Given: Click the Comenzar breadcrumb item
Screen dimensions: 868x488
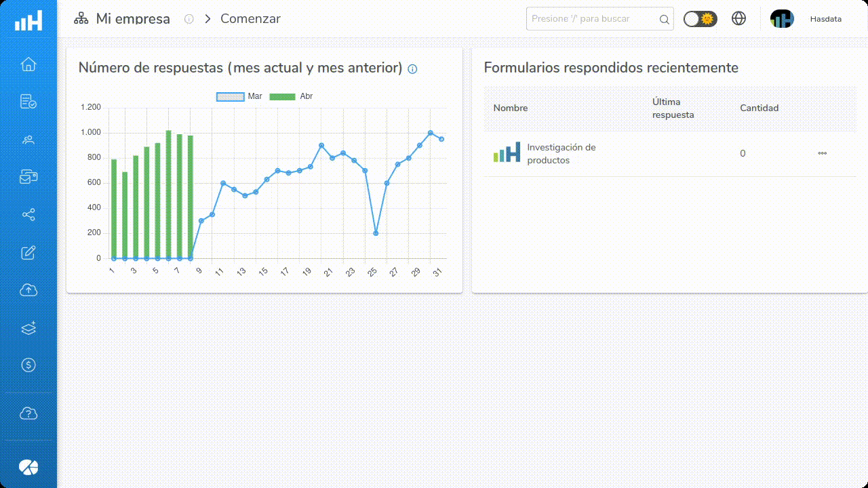Looking at the screenshot, I should pyautogui.click(x=250, y=19).
